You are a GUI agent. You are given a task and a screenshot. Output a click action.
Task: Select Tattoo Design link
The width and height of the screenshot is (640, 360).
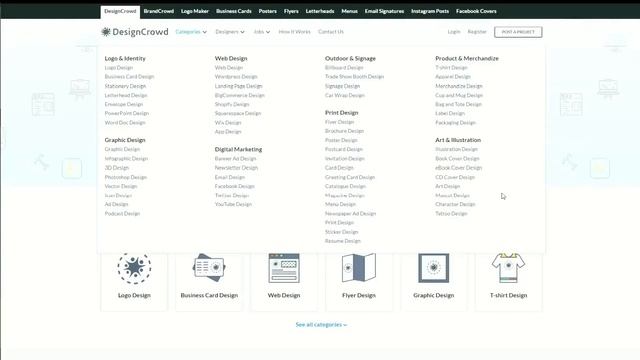451,213
